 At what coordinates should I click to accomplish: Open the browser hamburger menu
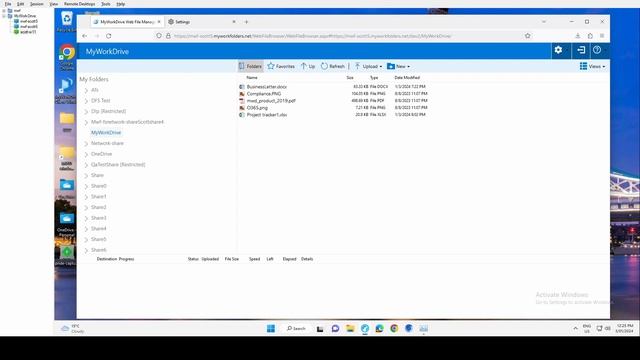coord(602,36)
